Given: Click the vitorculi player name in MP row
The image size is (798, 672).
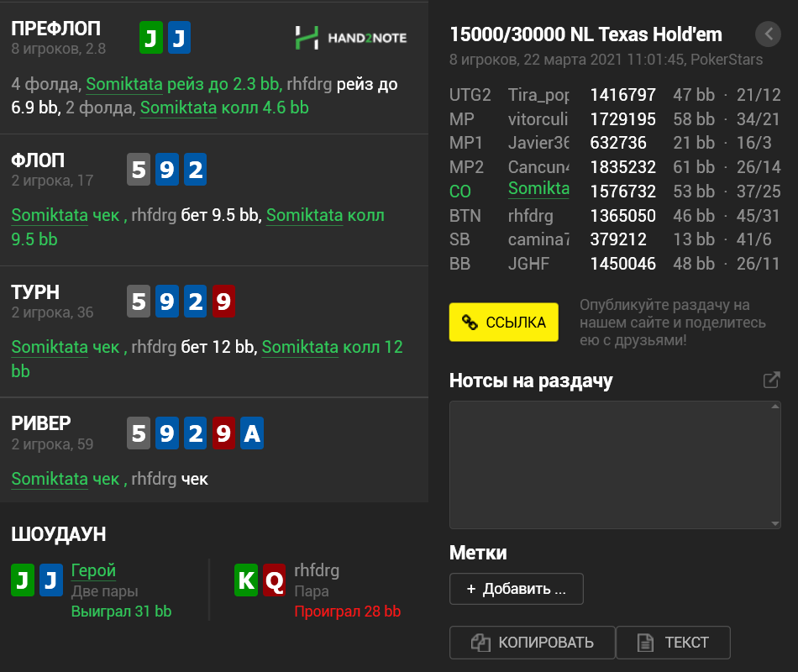Looking at the screenshot, I should [x=538, y=119].
